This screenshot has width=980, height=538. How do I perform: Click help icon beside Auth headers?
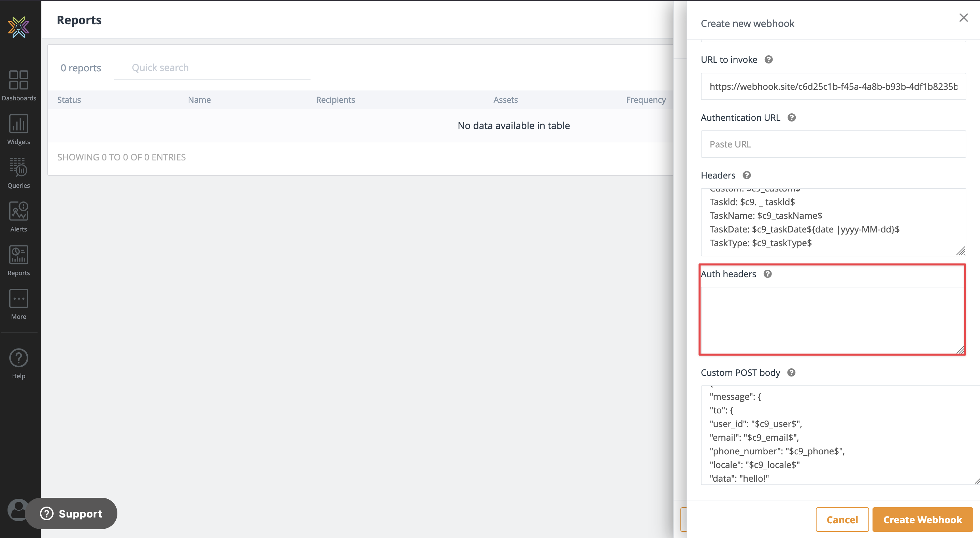tap(767, 274)
